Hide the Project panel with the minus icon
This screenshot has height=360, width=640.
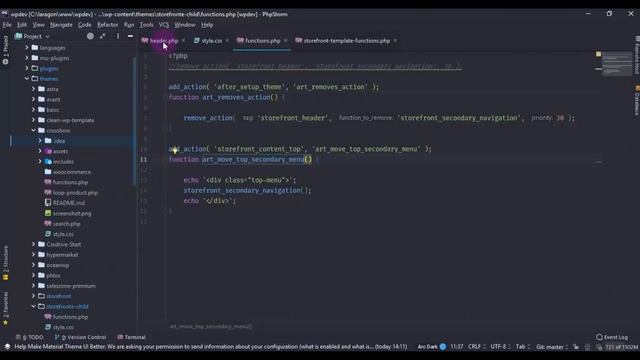[130, 36]
